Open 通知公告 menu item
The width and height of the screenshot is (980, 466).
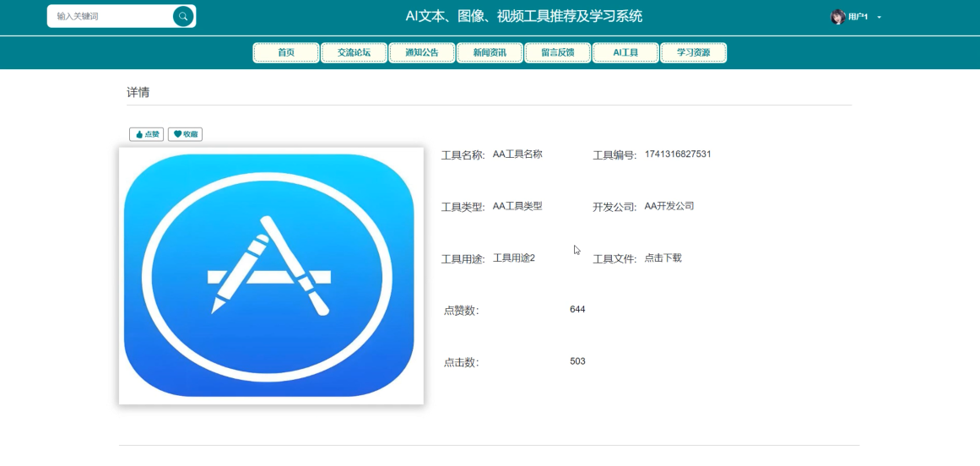tap(422, 53)
